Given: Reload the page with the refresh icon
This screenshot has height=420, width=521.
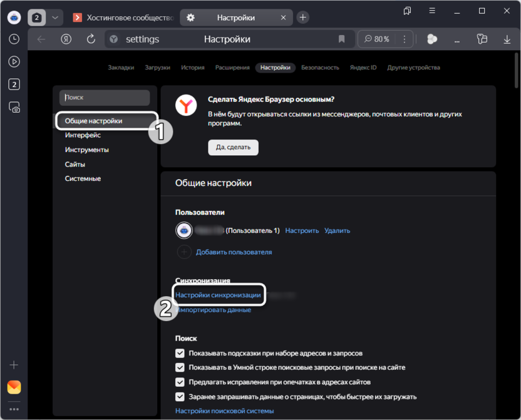Looking at the screenshot, I should [x=91, y=39].
